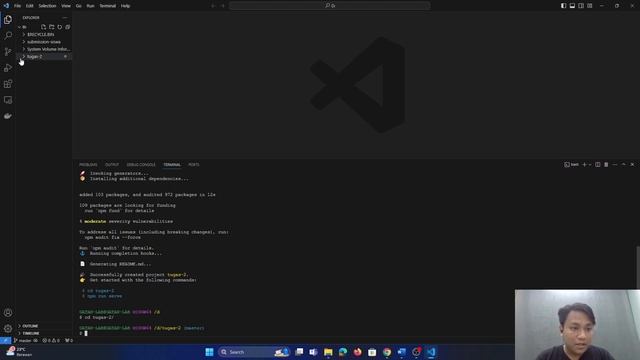640x360 pixels.
Task: Switch to the Debug Console tab
Action: [x=141, y=164]
